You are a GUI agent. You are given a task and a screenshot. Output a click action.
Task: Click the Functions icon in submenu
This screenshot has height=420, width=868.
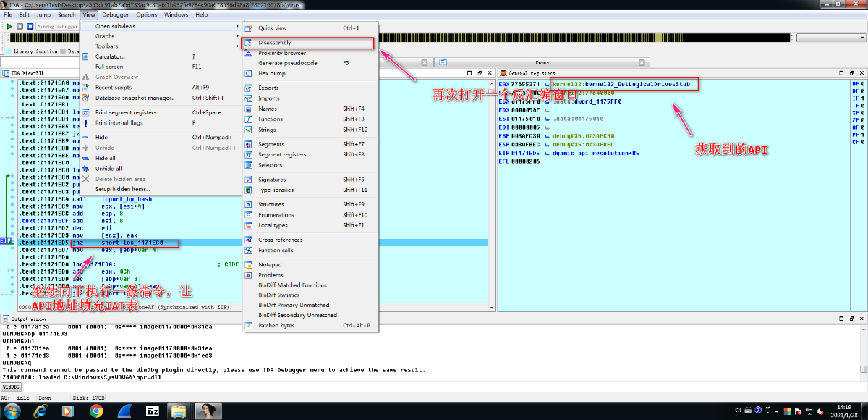pos(248,119)
